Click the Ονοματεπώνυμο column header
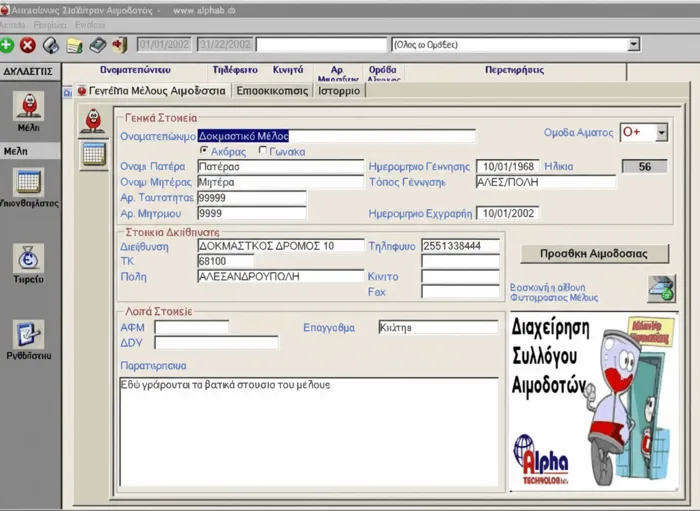The image size is (700, 511). [135, 70]
